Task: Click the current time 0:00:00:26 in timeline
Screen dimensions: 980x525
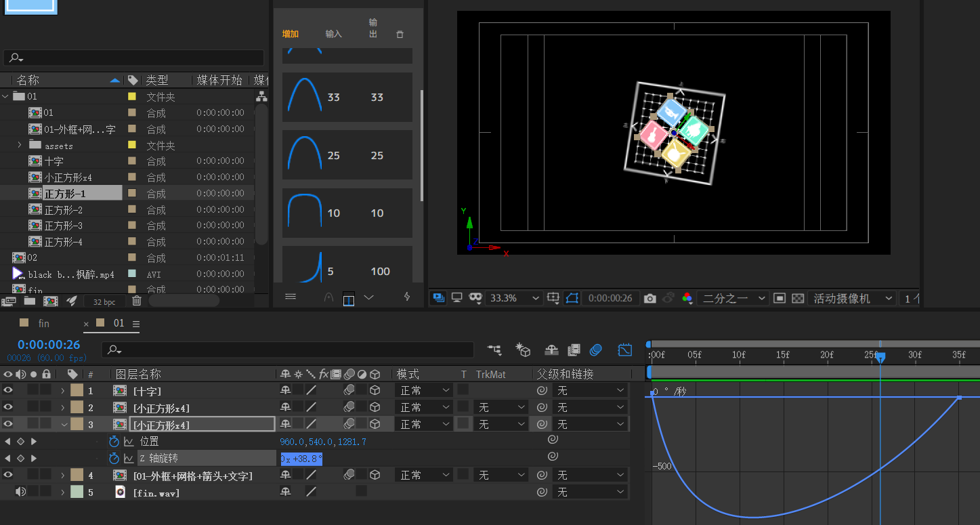Action: coord(49,344)
